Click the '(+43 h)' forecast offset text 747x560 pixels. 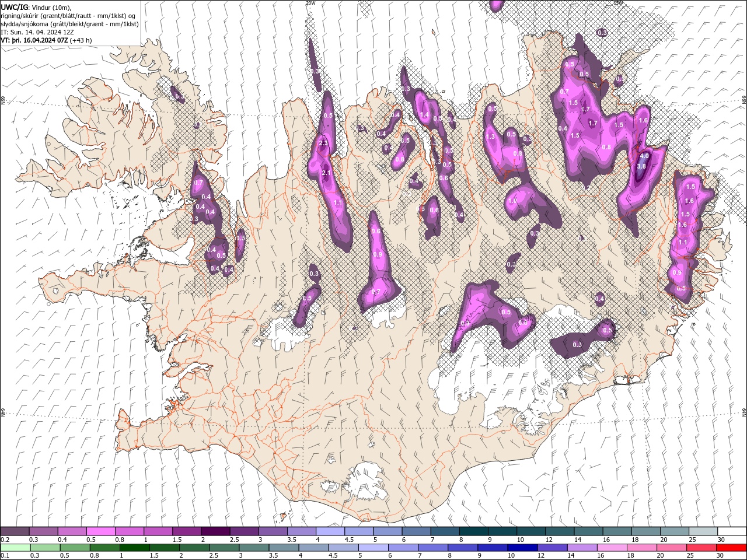point(81,40)
